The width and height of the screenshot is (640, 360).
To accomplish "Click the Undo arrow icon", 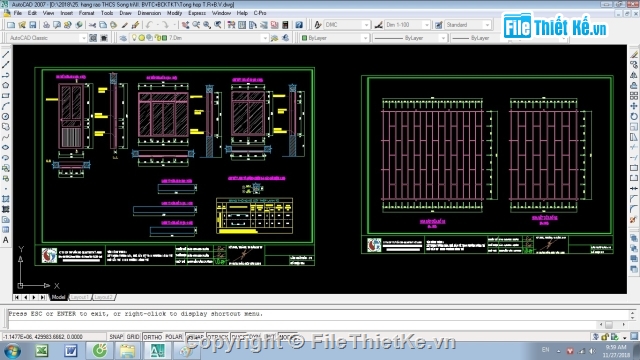I will [x=149, y=25].
